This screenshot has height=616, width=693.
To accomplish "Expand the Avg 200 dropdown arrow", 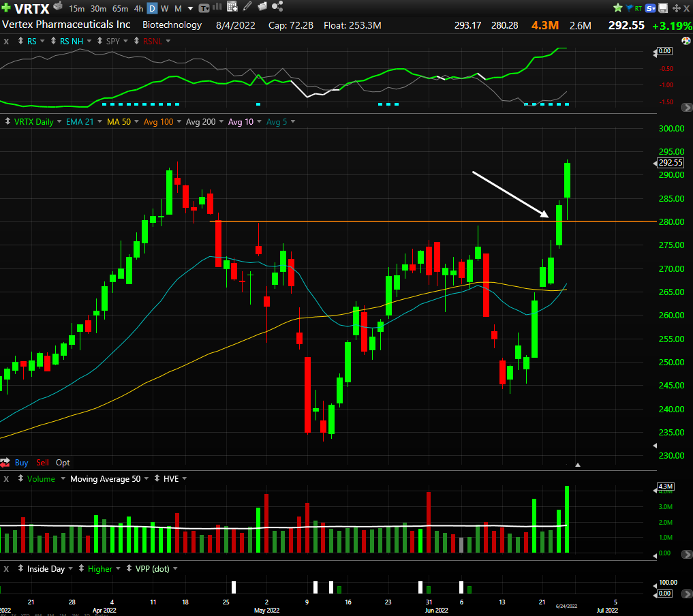I will [221, 121].
